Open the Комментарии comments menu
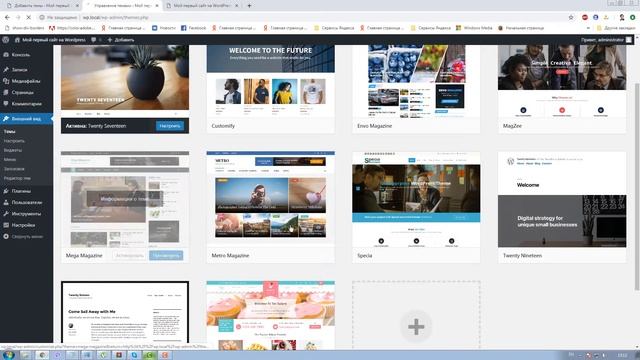Viewport: 640px width, 360px height. (27, 104)
